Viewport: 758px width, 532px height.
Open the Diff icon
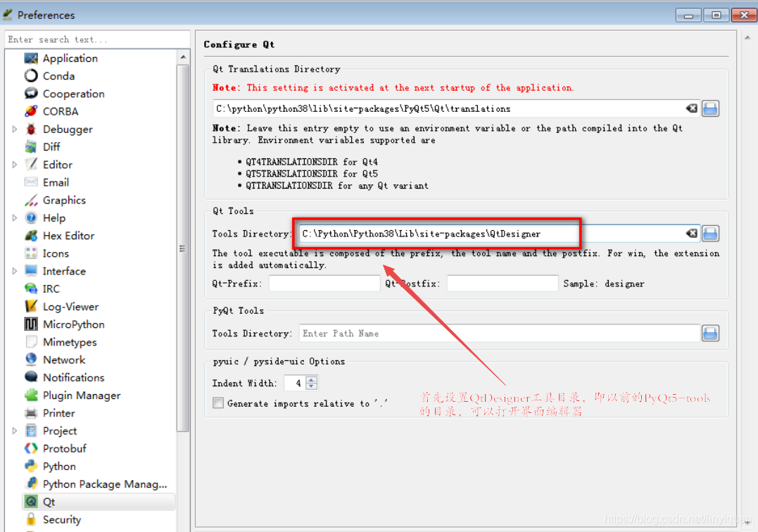coord(31,147)
